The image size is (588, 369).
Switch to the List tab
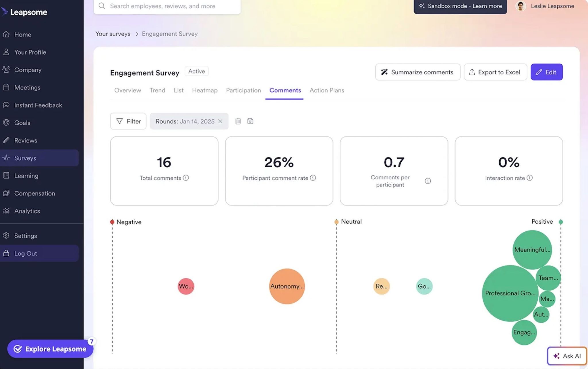tap(179, 90)
